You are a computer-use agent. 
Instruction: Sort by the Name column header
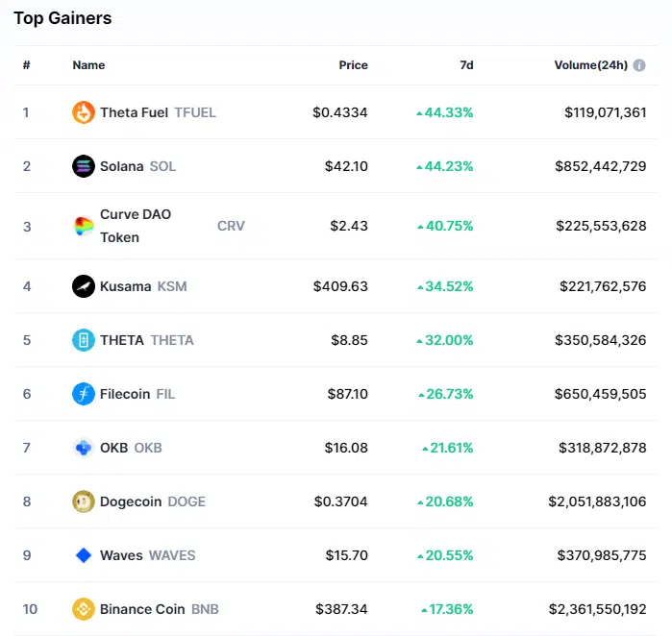88,65
